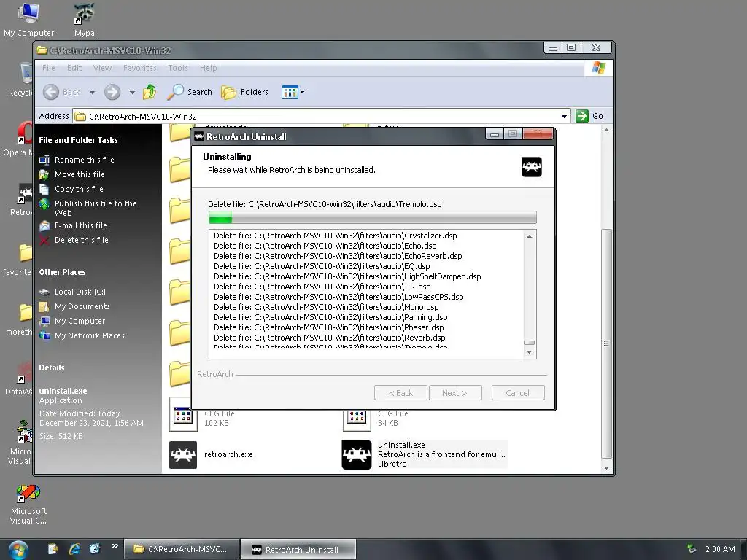
Task: Open the File menu
Action: coord(49,68)
